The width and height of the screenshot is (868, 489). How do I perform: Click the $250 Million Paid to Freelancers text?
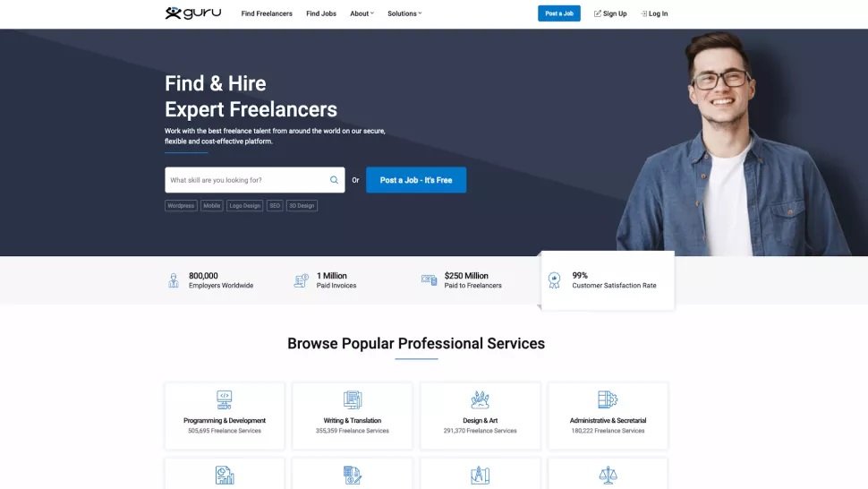pyautogui.click(x=472, y=280)
